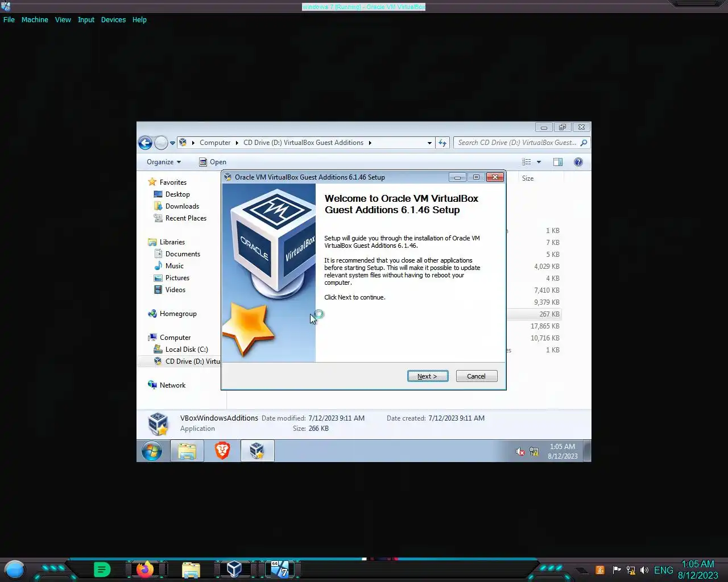Click Next in Guest Additions Setup
This screenshot has height=582, width=728.
(428, 376)
